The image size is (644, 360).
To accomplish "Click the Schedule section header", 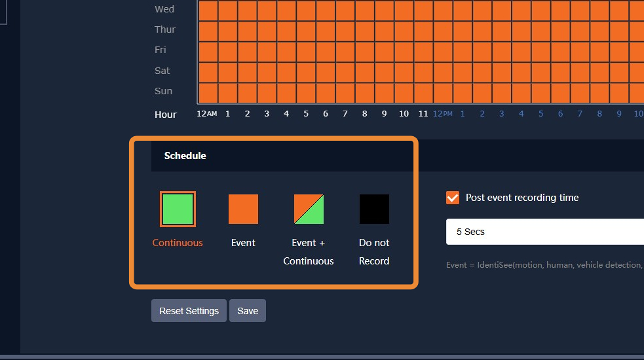I will pos(185,156).
